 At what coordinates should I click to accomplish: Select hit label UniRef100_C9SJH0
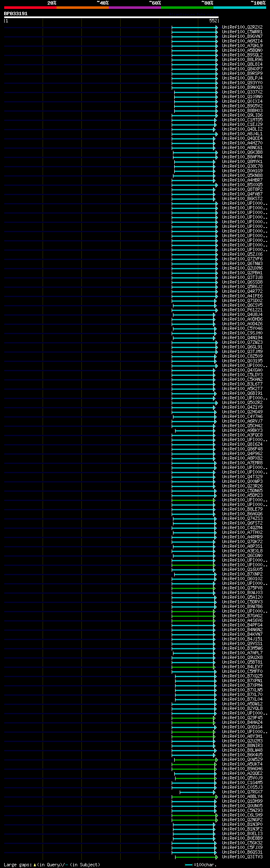point(242,333)
